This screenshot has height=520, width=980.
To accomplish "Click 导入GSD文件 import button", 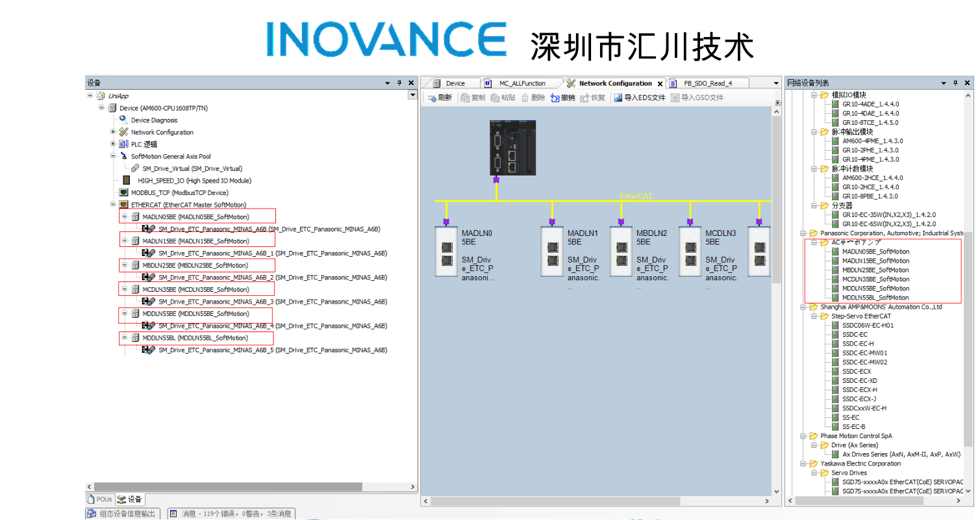I will (697, 97).
